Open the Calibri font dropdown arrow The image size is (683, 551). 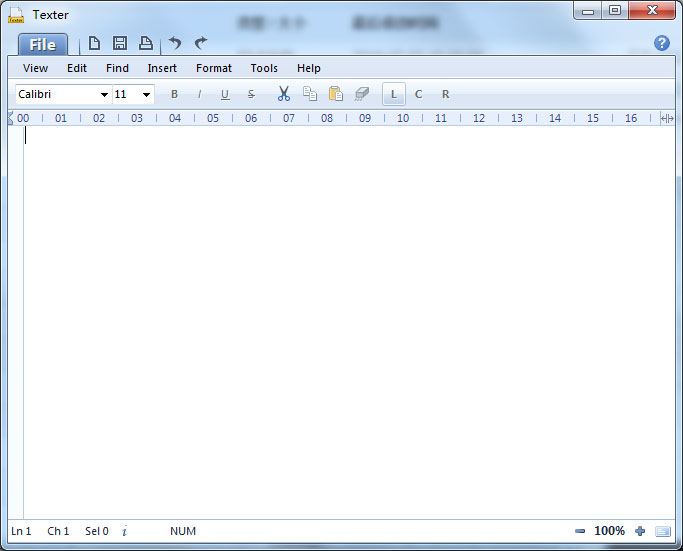click(104, 95)
